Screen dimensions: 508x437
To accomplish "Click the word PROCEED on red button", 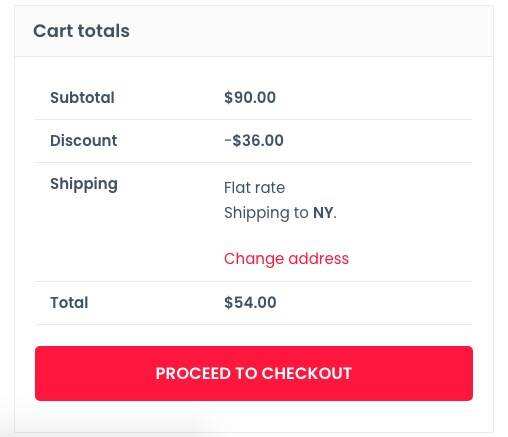I will pos(193,373).
